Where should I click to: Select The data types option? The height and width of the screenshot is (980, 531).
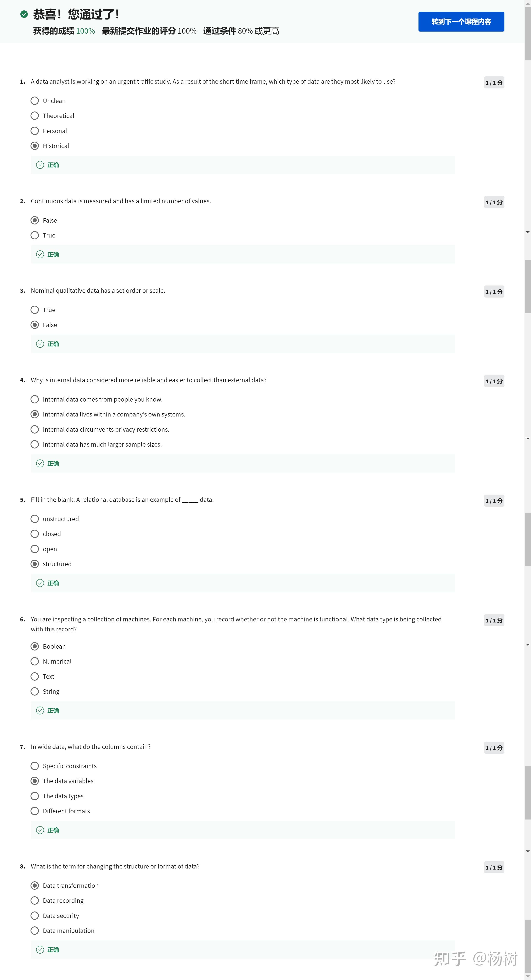tap(35, 796)
